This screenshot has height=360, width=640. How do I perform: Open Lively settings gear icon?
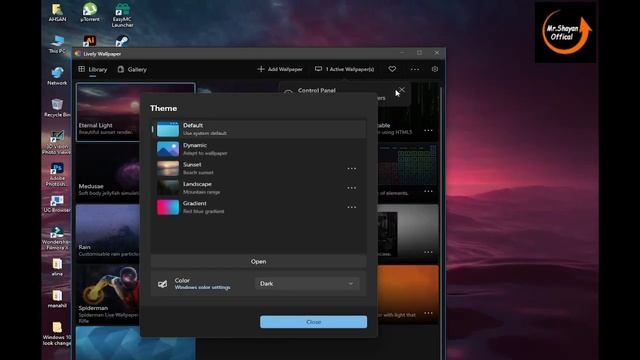pyautogui.click(x=435, y=69)
